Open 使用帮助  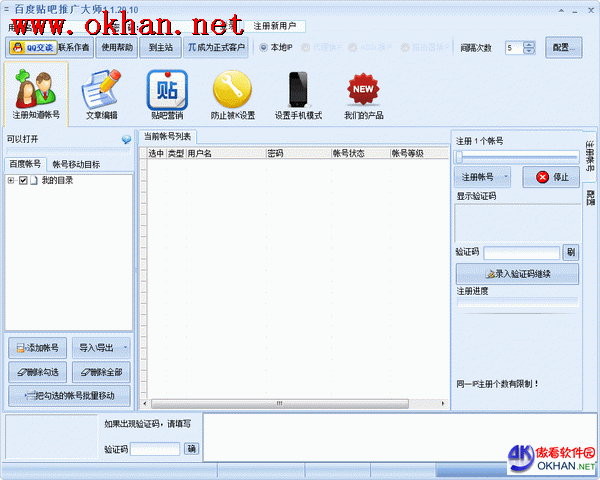117,47
